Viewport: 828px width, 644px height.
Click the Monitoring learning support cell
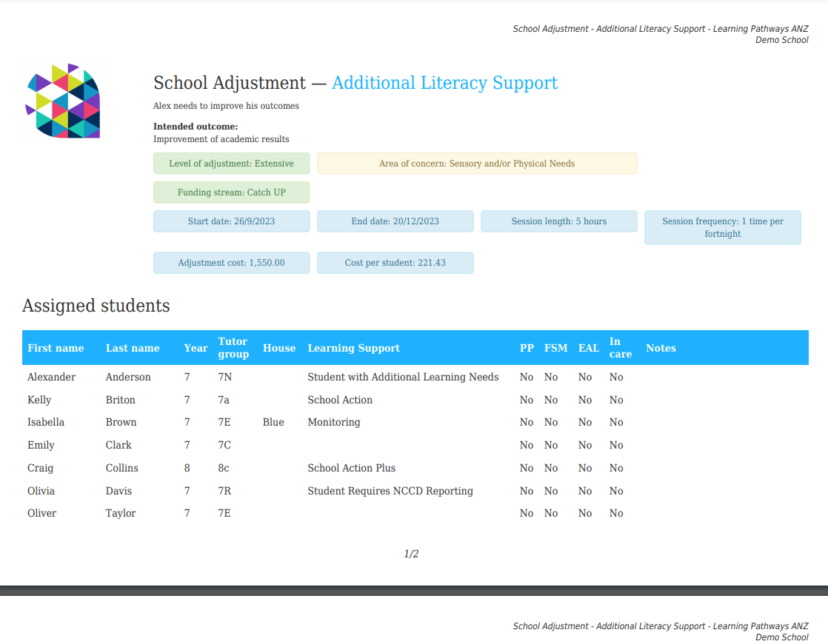click(334, 422)
